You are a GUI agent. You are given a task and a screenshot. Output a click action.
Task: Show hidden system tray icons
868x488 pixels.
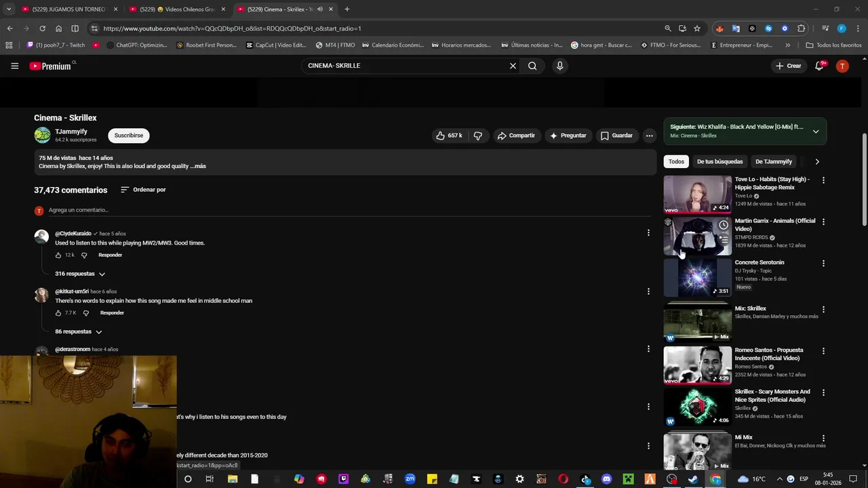point(779,479)
